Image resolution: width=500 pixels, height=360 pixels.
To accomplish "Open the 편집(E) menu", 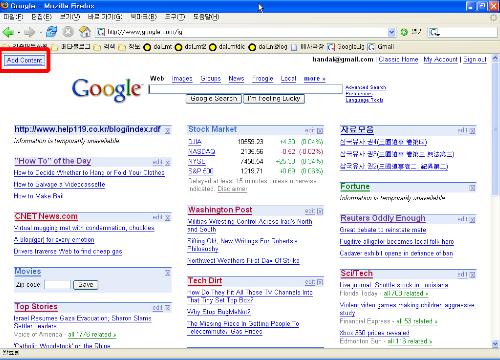I will tap(42, 16).
